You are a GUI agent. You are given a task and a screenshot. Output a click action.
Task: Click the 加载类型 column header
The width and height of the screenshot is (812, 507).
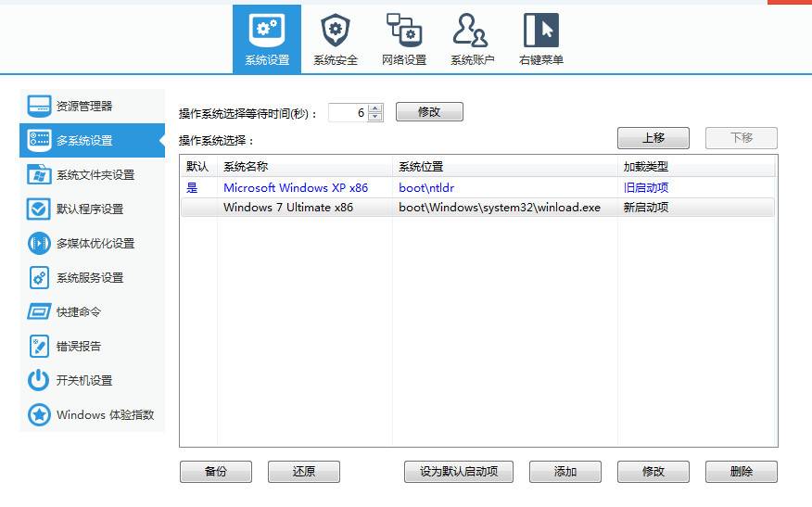click(696, 167)
